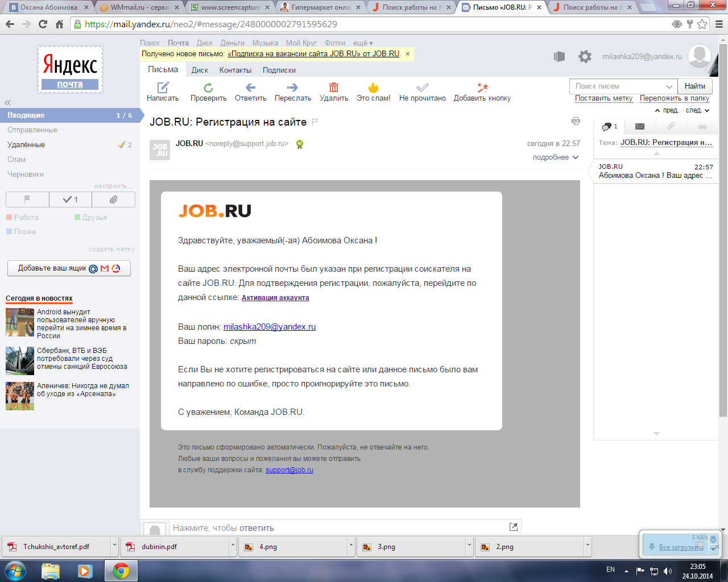This screenshot has height=582, width=728.
Task: Open dropdown for Tchukshis_avtoref.pdf download
Action: [x=114, y=546]
